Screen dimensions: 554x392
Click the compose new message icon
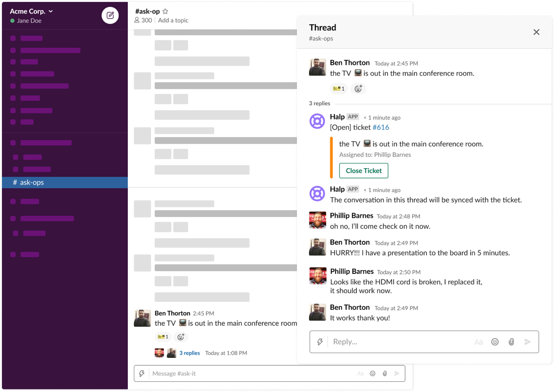point(110,16)
